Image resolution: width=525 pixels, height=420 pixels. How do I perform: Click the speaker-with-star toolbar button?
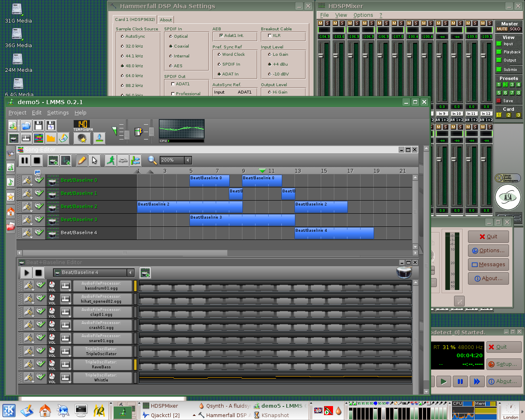coord(82,138)
